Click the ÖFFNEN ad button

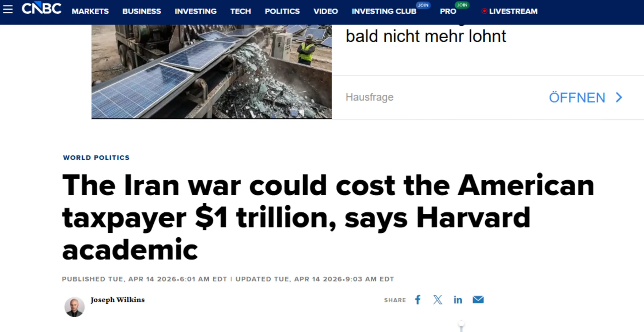pos(585,97)
